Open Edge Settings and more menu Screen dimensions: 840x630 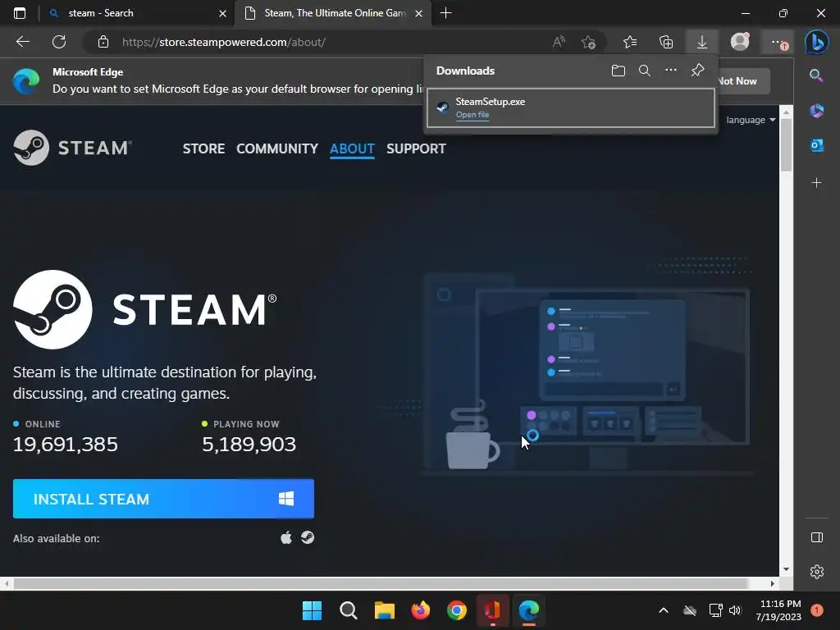778,42
